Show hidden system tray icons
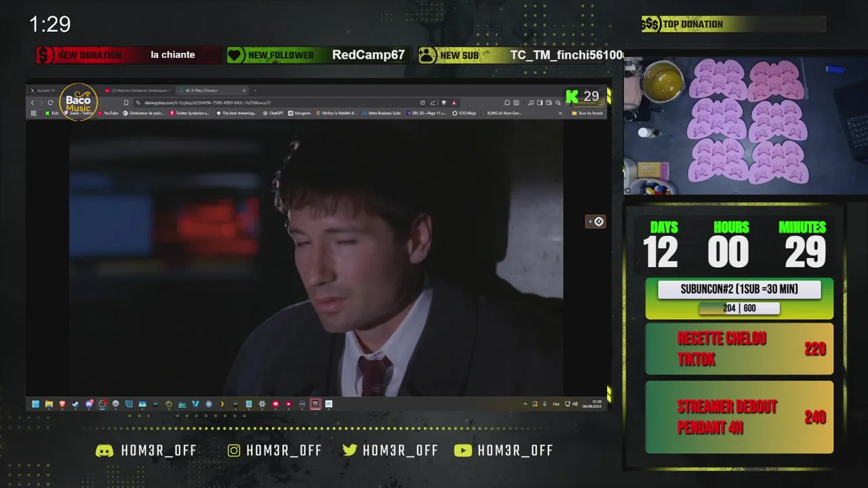Image resolution: width=868 pixels, height=488 pixels. point(526,404)
